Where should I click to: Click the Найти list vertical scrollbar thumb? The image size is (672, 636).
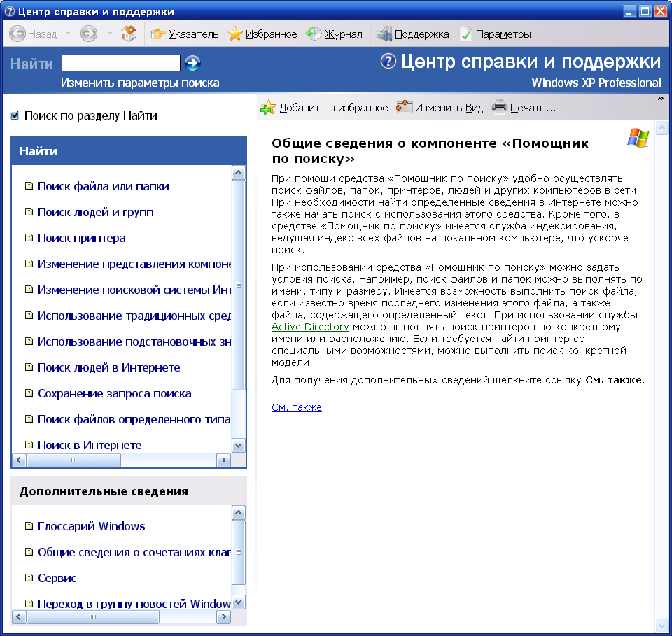point(238,285)
